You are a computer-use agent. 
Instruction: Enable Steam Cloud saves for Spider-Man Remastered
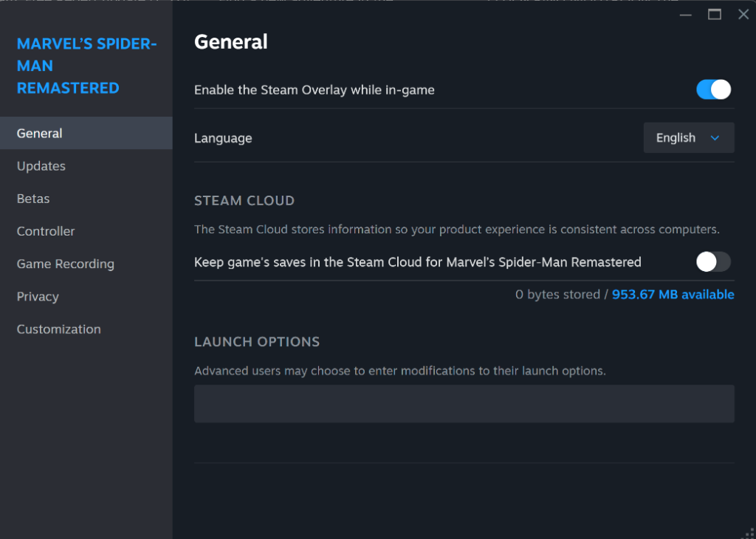712,261
